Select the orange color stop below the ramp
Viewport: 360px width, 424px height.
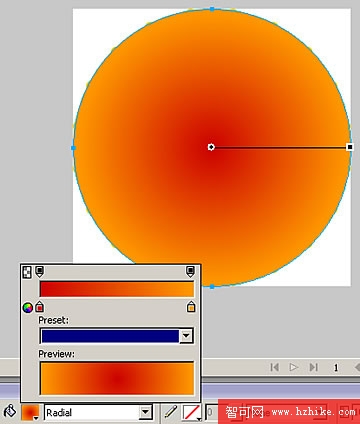point(191,307)
